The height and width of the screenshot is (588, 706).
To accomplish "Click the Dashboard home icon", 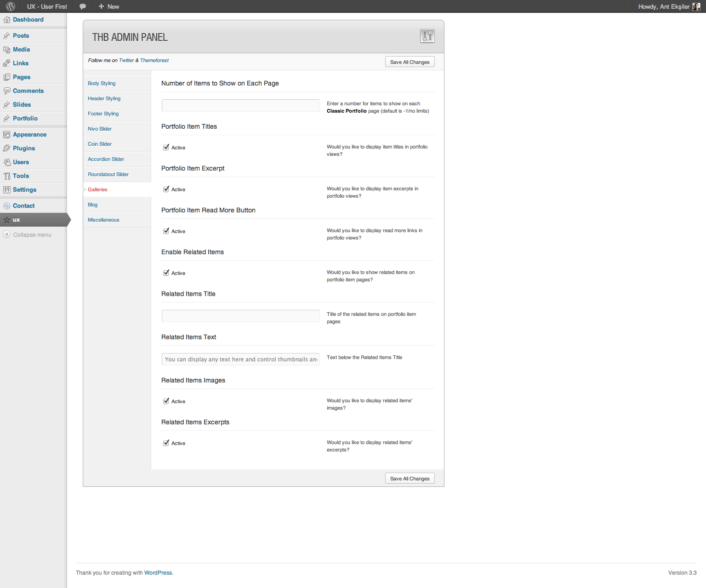I will point(7,20).
